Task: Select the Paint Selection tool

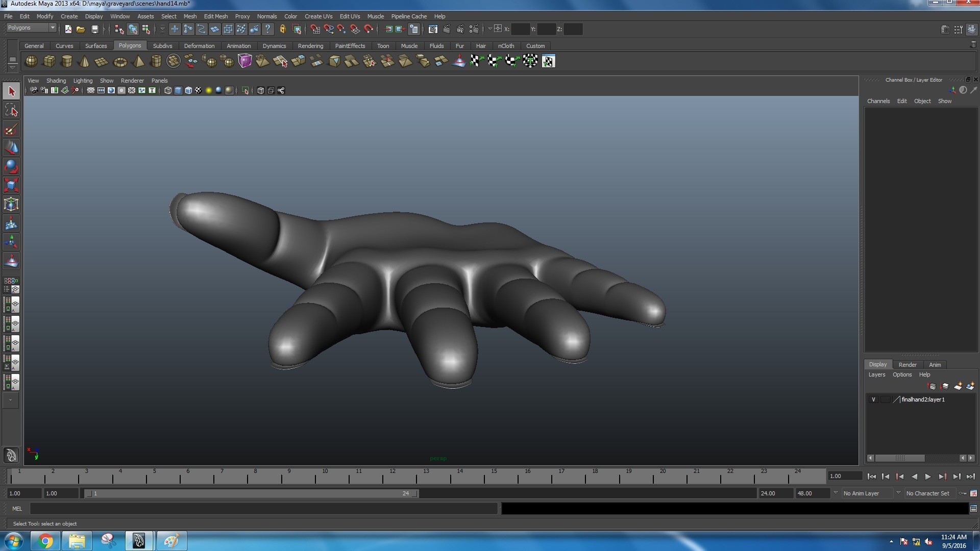Action: tap(11, 129)
